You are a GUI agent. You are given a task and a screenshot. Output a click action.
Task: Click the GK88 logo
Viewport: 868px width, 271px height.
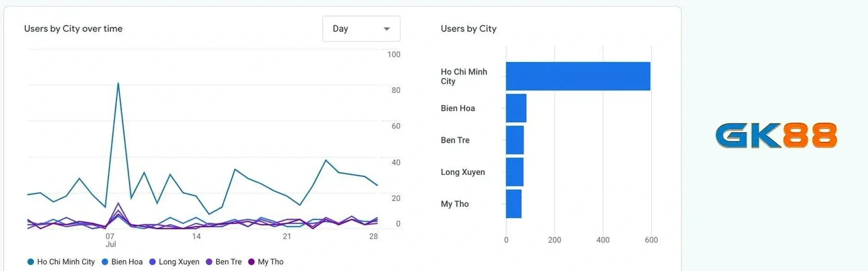(x=776, y=135)
